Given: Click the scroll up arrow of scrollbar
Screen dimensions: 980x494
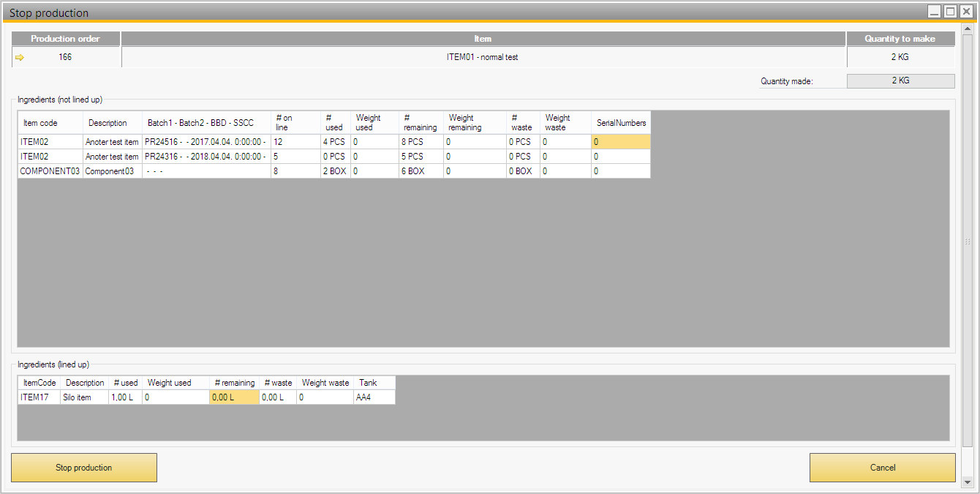Looking at the screenshot, I should click(x=967, y=29).
